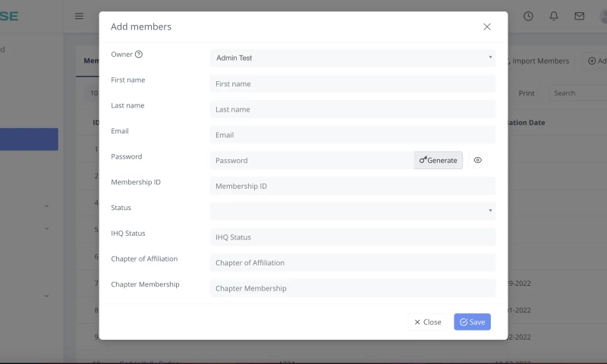Toggle the hamburger sidebar menu
The image size is (607, 364).
click(79, 16)
